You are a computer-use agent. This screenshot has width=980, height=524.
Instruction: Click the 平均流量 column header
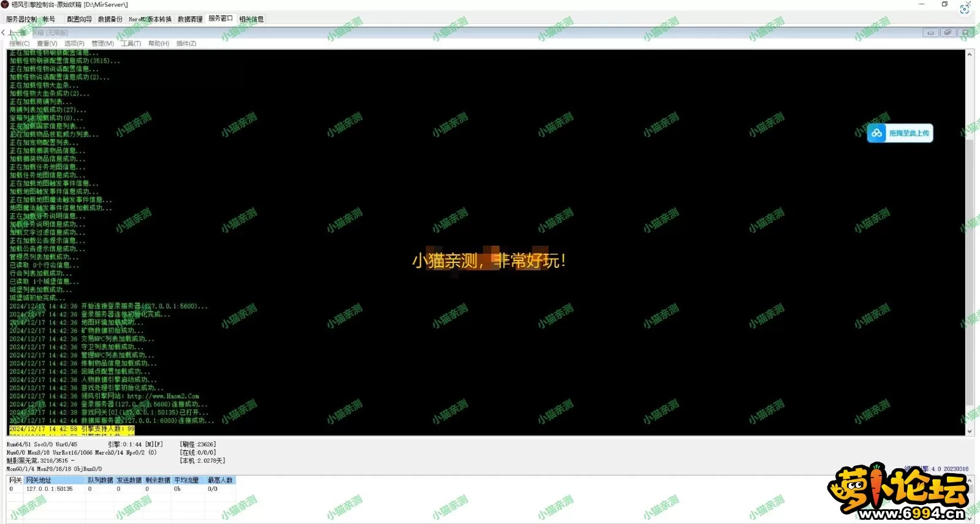(x=186, y=480)
